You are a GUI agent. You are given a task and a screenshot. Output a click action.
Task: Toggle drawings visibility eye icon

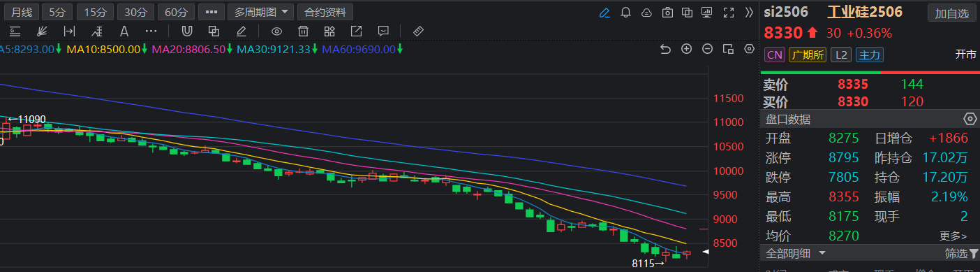(x=276, y=31)
